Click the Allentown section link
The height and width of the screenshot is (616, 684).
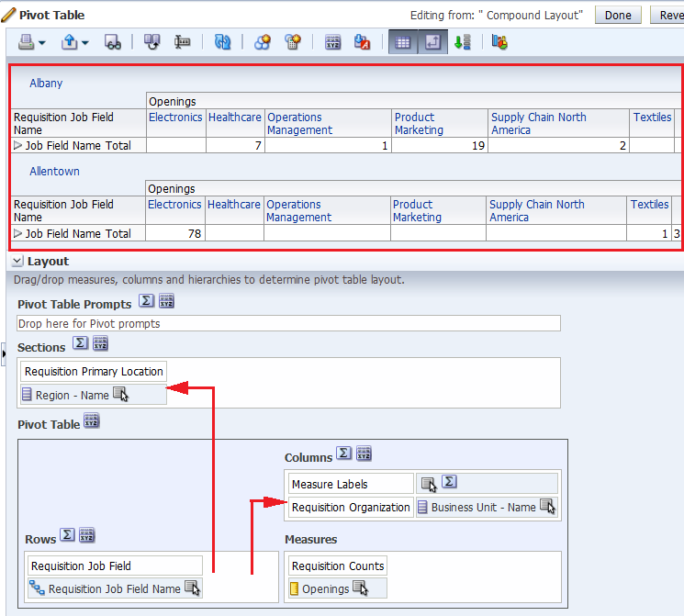coord(54,172)
